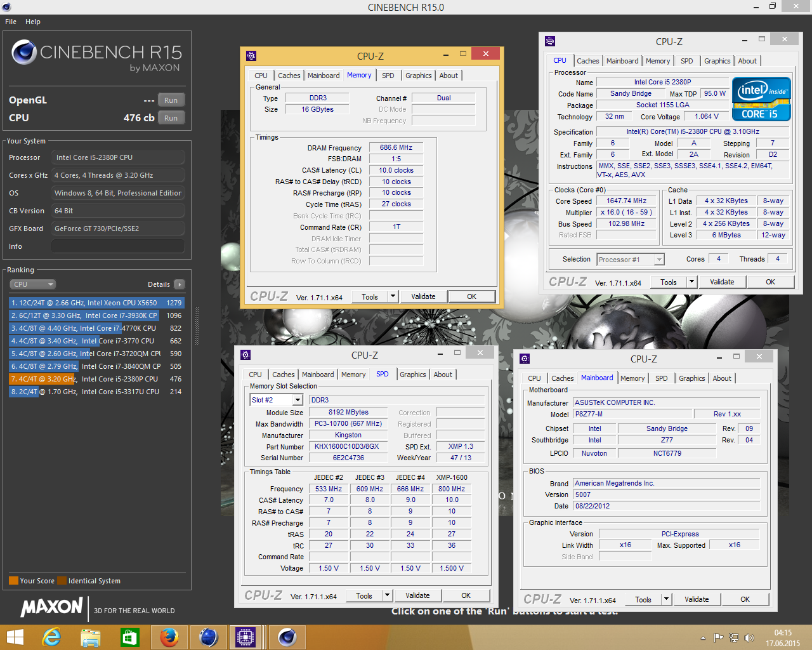Open Mainboard tab in processor CPU-Z window

pyautogui.click(x=622, y=61)
